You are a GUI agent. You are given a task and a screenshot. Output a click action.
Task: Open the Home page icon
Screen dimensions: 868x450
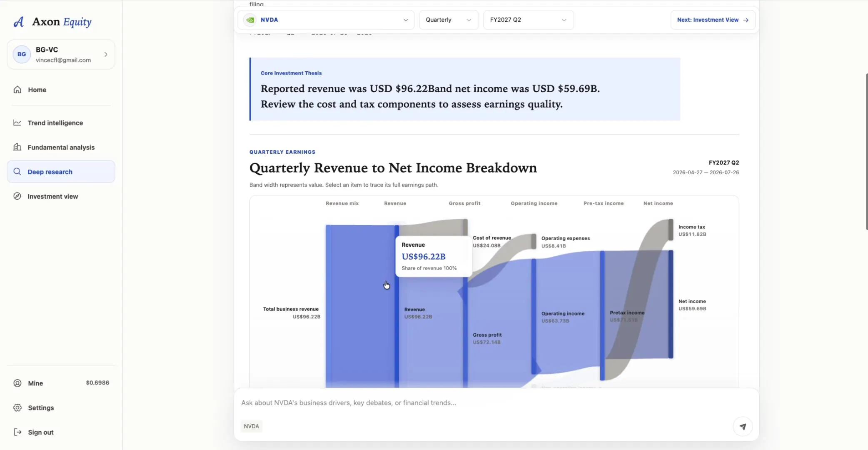[x=17, y=90]
